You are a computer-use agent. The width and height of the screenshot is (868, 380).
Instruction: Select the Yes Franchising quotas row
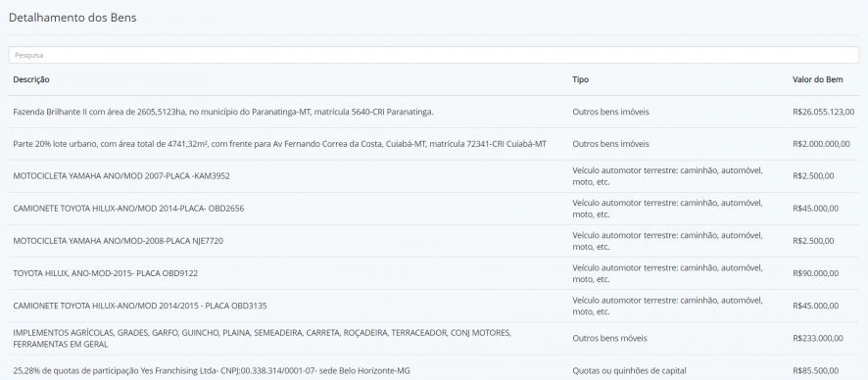433,370
